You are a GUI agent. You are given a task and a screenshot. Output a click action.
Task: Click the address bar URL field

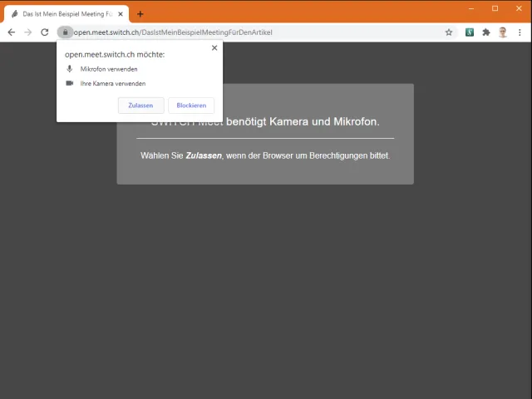coord(258,32)
